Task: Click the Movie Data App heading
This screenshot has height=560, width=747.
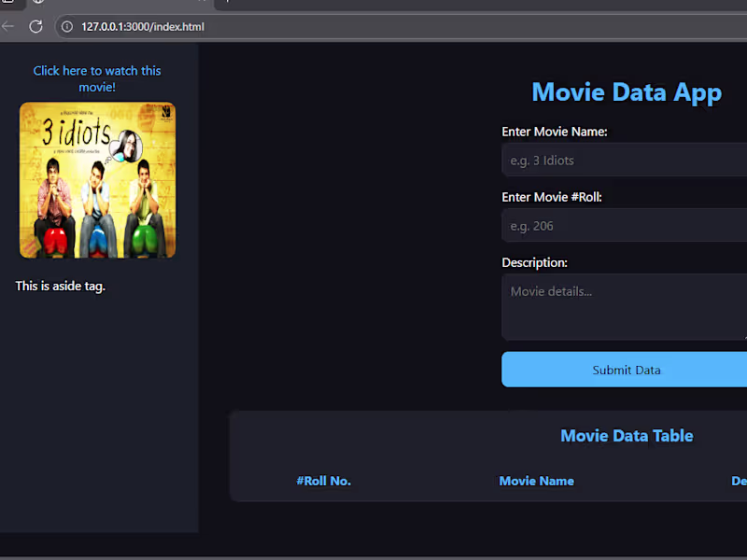Action: [627, 92]
